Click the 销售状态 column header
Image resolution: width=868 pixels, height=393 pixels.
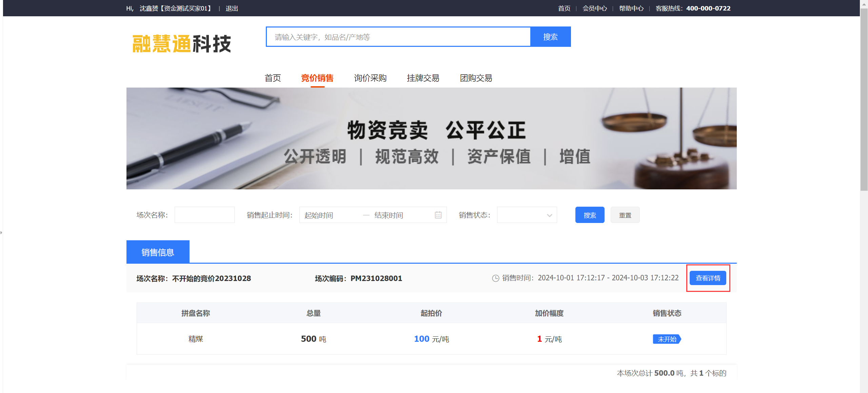click(x=667, y=313)
